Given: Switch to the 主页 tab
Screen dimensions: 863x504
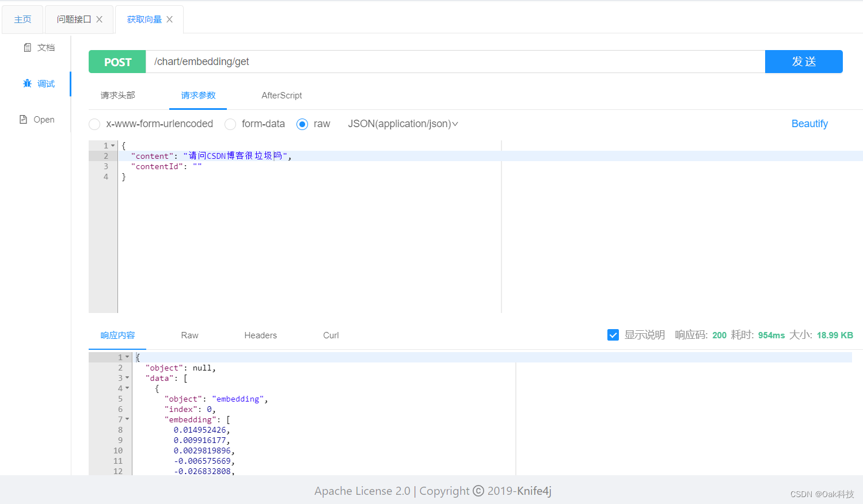Looking at the screenshot, I should point(22,20).
